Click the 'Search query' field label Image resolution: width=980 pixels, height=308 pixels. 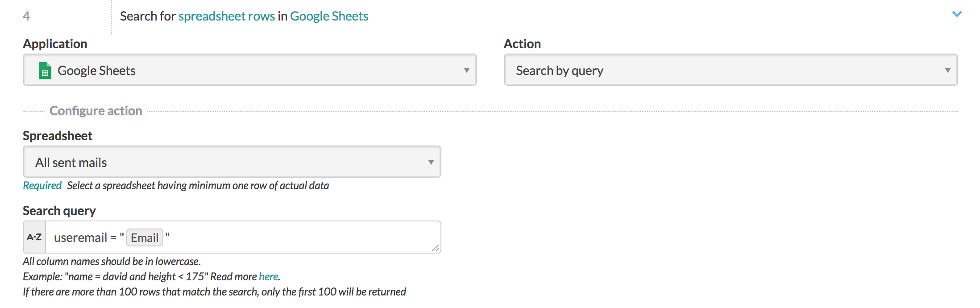pos(59,211)
